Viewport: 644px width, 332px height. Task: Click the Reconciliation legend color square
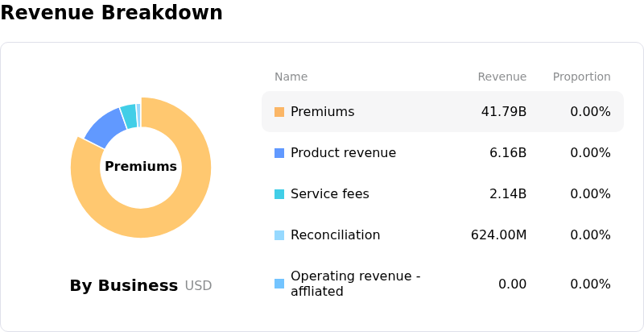(279, 235)
